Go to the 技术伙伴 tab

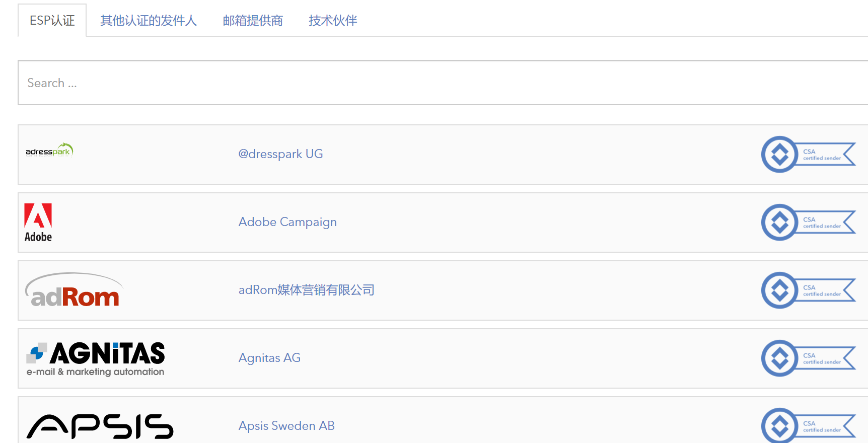click(333, 21)
